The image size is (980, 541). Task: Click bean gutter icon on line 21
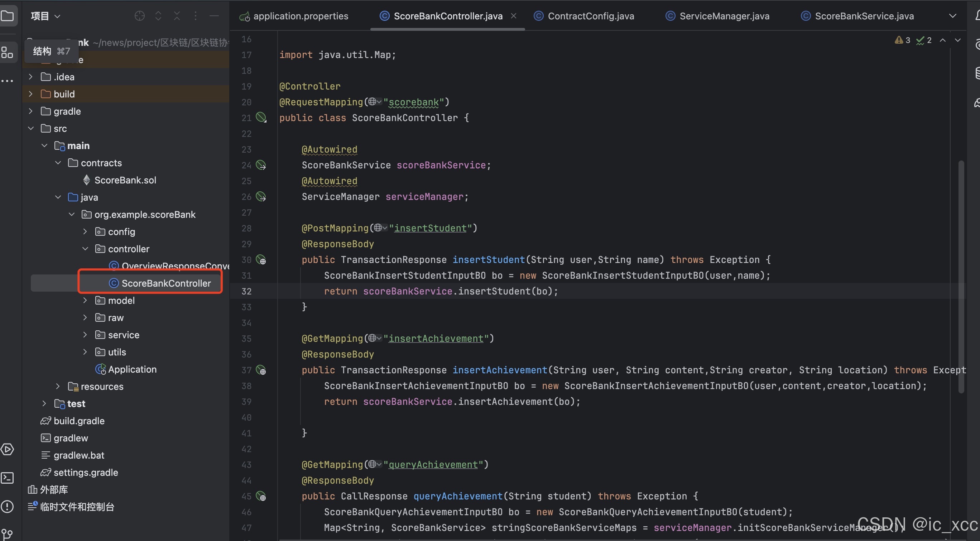click(261, 117)
